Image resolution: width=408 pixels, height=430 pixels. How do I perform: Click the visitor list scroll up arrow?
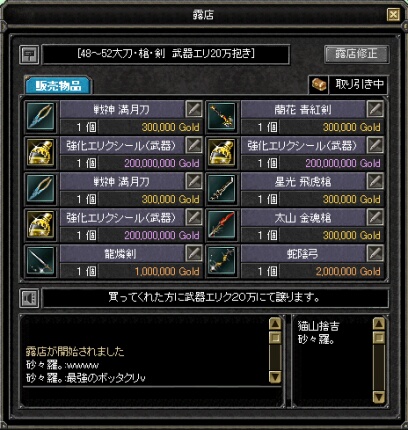tap(379, 324)
